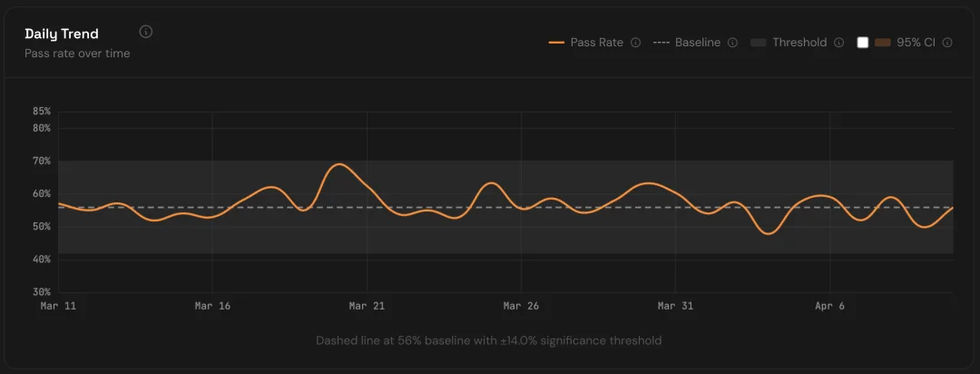Click the Threshold info icon
The image size is (980, 374).
pos(838,43)
